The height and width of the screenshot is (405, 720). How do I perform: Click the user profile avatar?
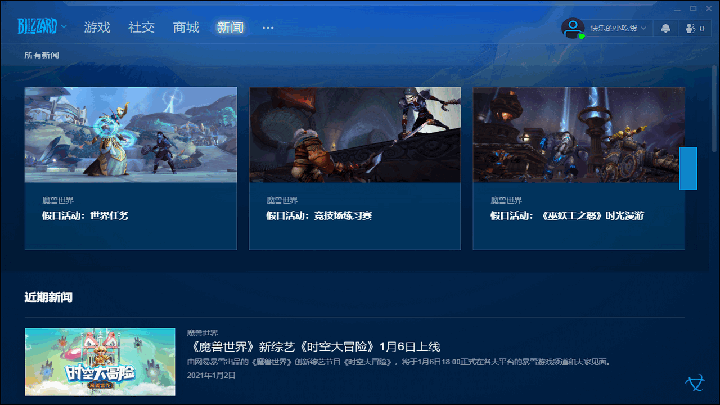(573, 28)
